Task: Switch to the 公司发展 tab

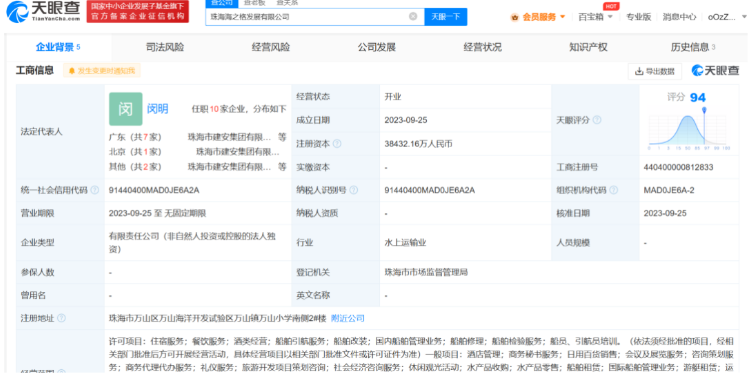Action: [376, 47]
